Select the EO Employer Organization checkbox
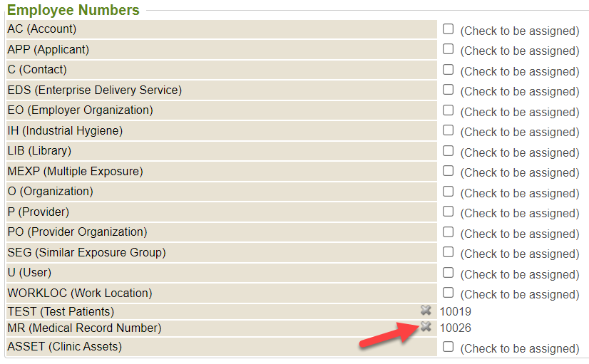The image size is (589, 364). (x=448, y=110)
